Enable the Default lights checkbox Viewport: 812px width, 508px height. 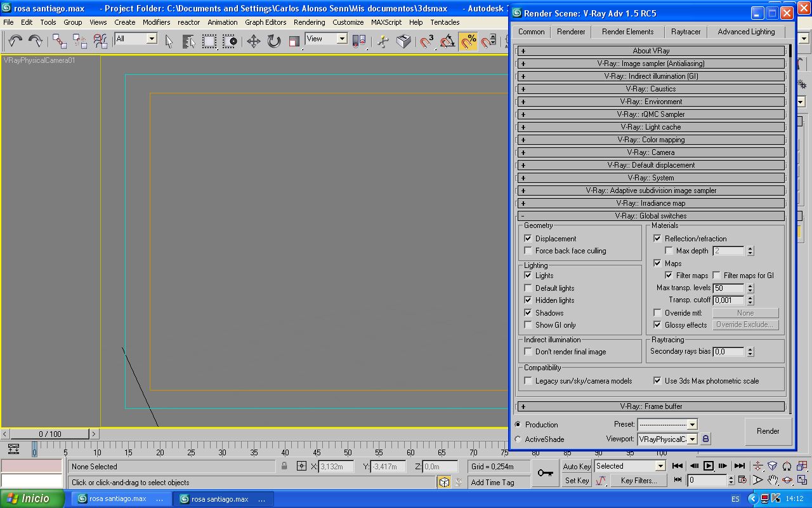click(x=528, y=288)
